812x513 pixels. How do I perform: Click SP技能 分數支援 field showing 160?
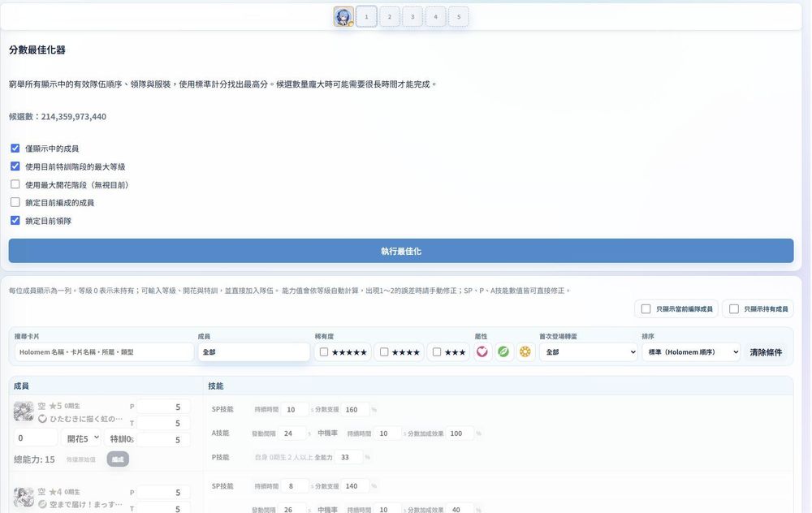355,409
